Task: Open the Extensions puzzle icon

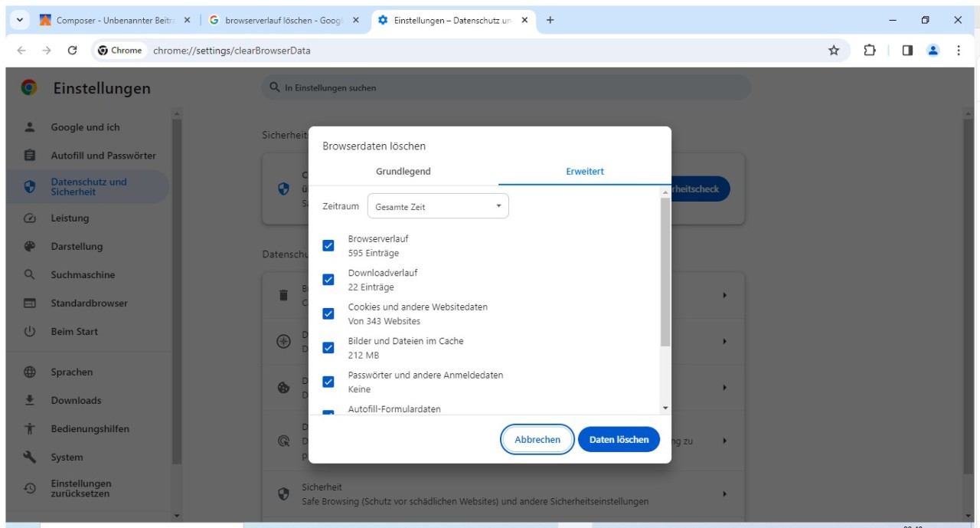Action: point(870,51)
